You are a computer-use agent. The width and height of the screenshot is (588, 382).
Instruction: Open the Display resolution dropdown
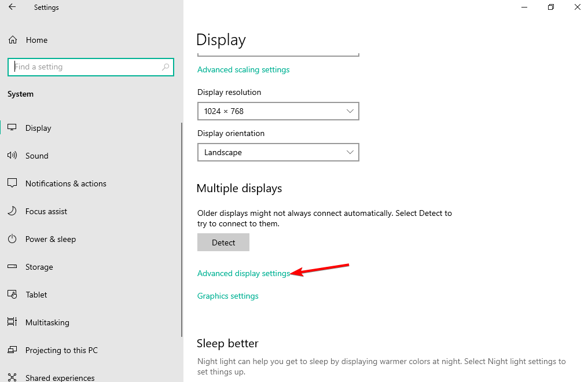pos(278,111)
